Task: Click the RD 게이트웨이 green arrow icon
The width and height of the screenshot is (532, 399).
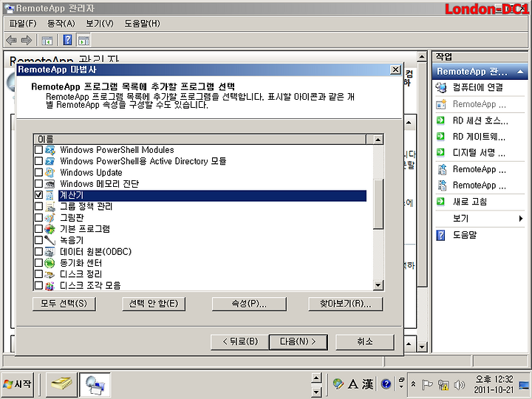Action: click(440, 137)
